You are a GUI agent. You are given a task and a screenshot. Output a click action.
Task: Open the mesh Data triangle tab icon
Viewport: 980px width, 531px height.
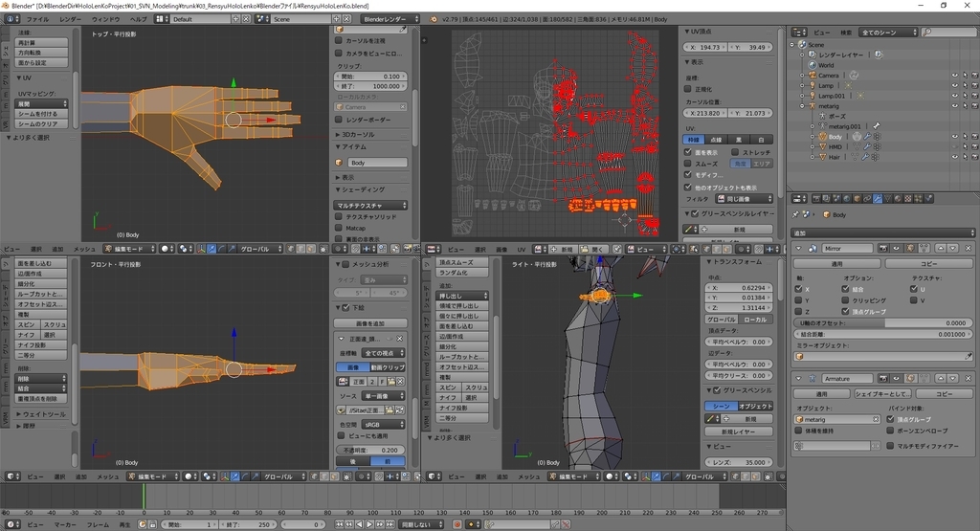(x=887, y=199)
